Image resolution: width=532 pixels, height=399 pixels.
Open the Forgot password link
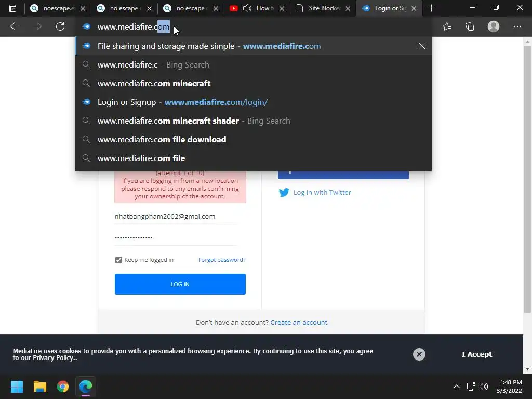222,260
